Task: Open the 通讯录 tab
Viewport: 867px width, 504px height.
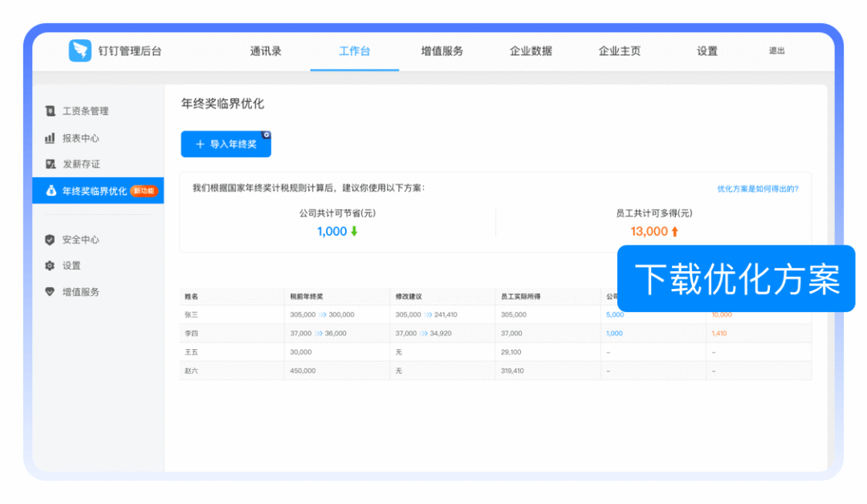Action: point(266,51)
